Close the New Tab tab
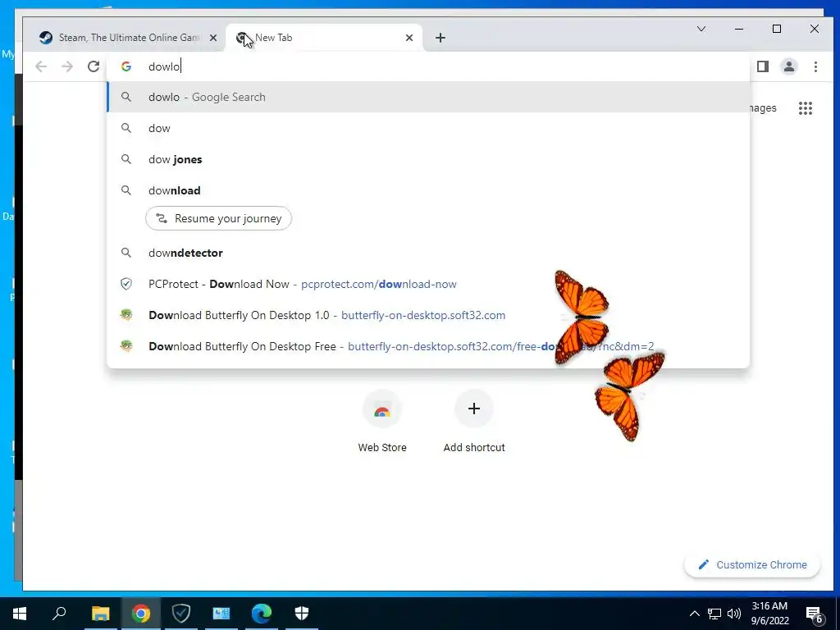The width and height of the screenshot is (840, 630). pyautogui.click(x=409, y=38)
